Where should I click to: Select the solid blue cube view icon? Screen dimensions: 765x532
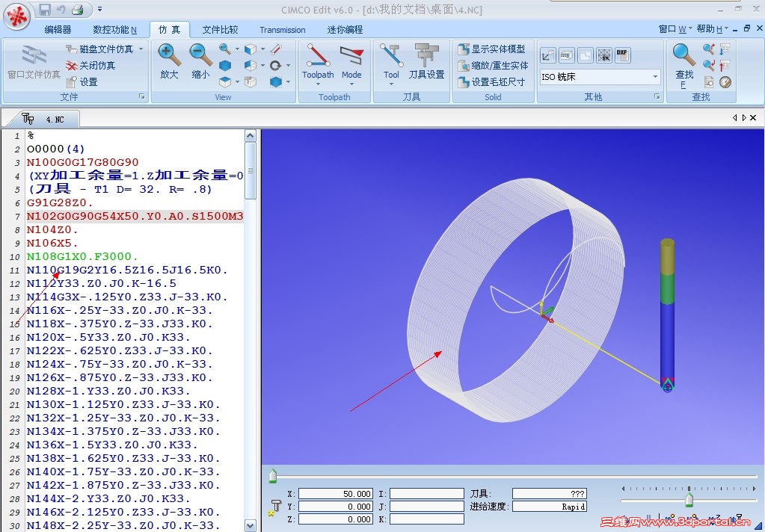[x=225, y=65]
